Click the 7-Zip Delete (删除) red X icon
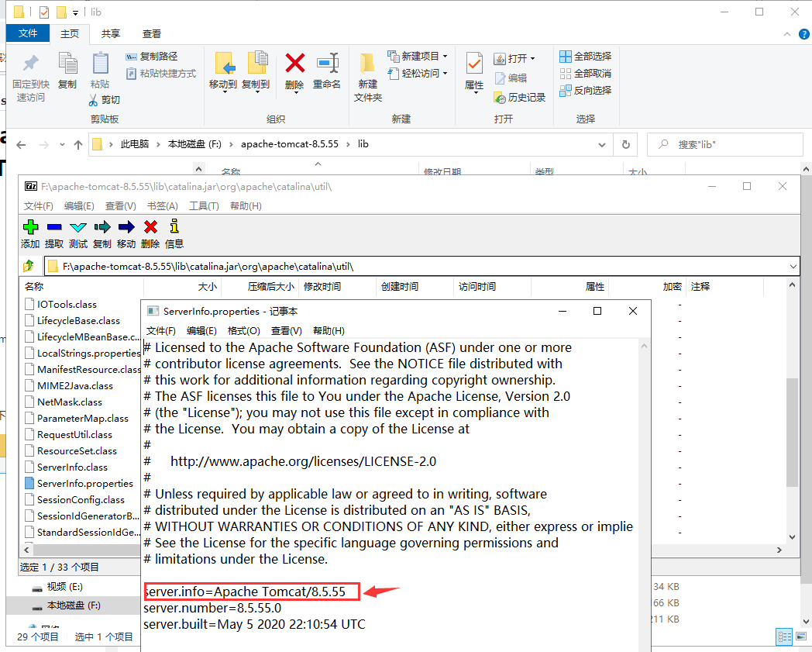 (x=150, y=227)
